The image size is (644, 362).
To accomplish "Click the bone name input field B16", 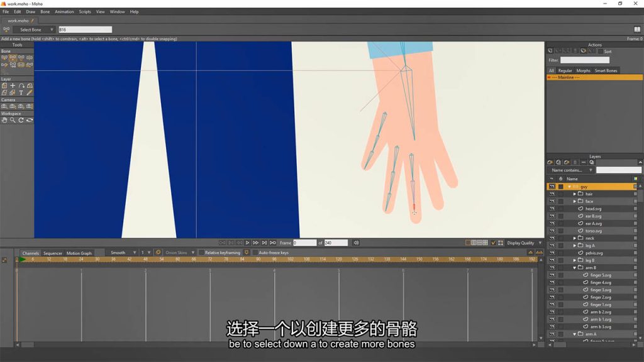I will 85,30.
